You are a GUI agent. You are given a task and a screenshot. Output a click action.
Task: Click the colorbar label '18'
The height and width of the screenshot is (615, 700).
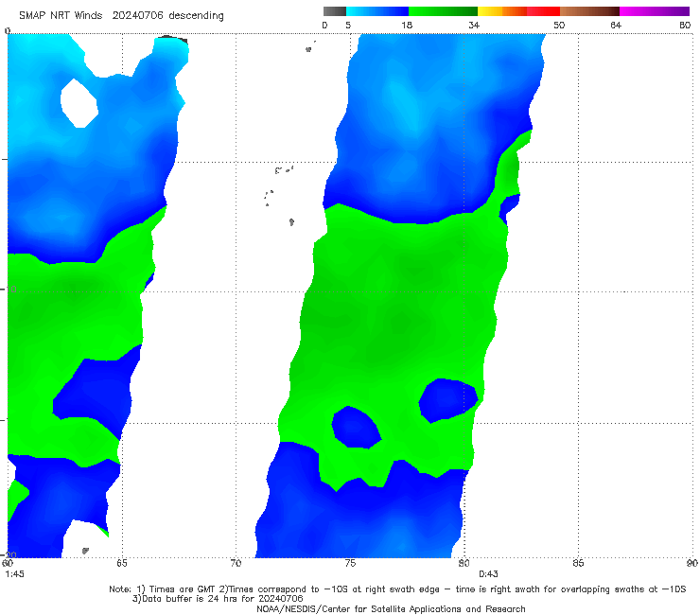[407, 25]
